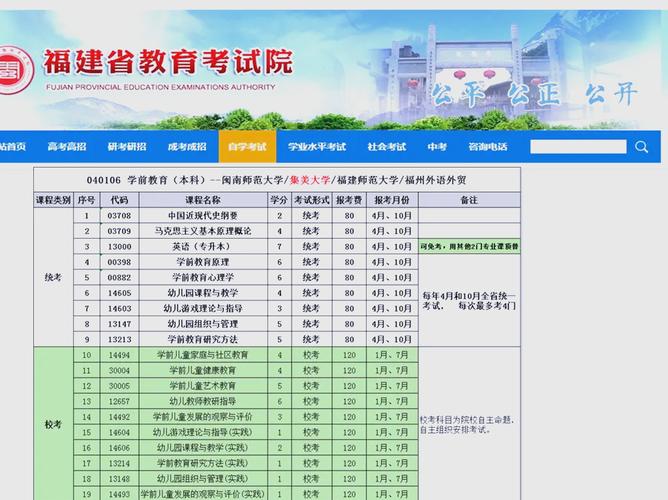Click the 每年4月和10月全省统一考试 remark

pos(469,301)
